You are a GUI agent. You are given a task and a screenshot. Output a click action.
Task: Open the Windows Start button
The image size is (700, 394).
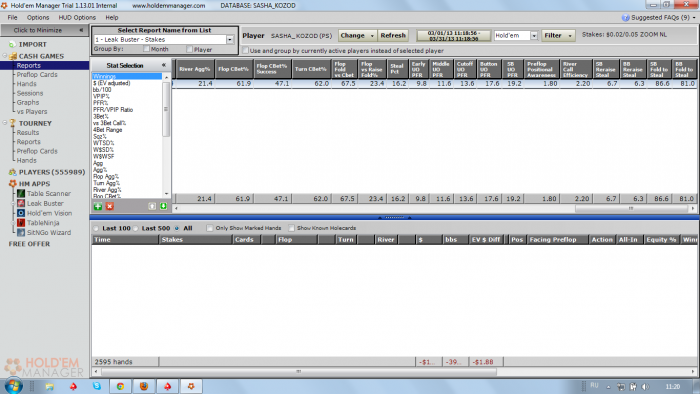(x=13, y=386)
